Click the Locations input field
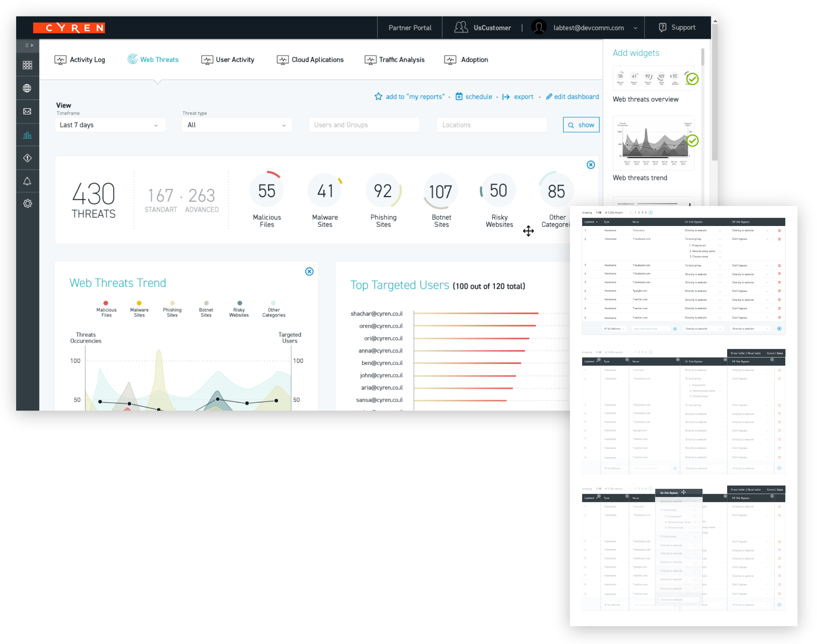The width and height of the screenshot is (817, 644). (492, 125)
